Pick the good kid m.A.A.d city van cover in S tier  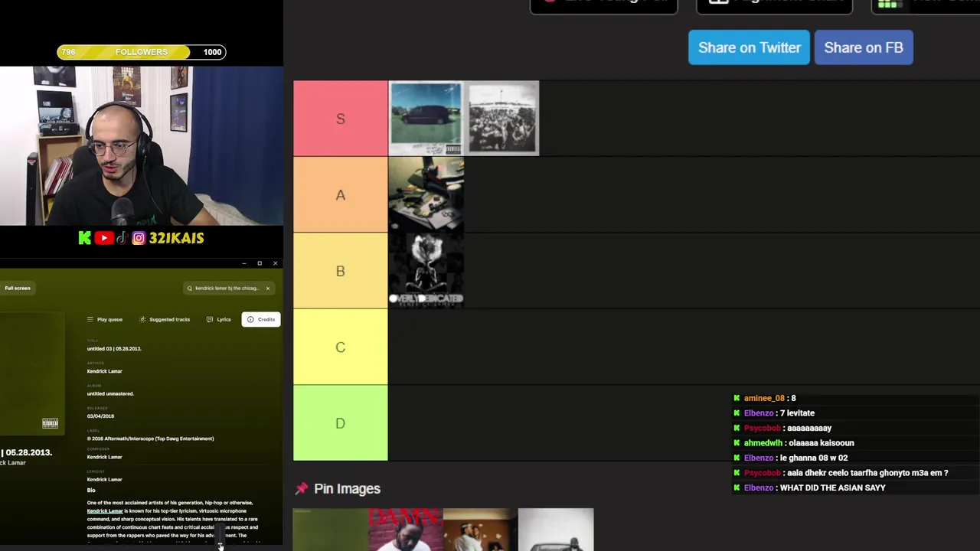[426, 119]
